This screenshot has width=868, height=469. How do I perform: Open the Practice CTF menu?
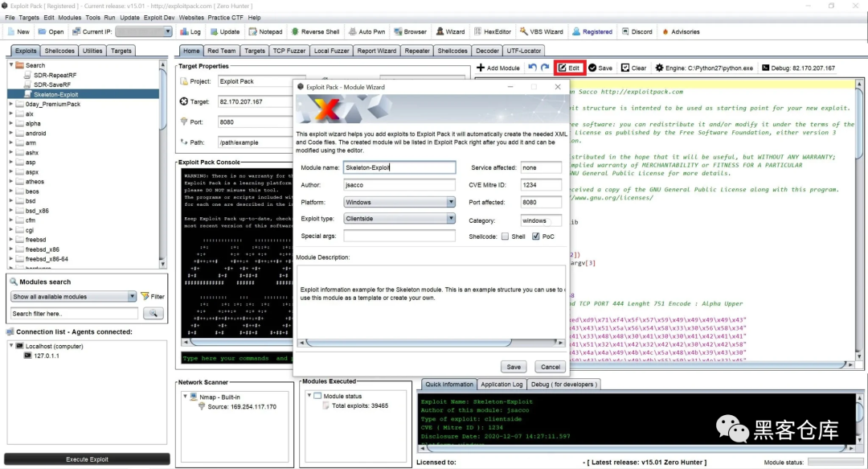[x=225, y=17]
